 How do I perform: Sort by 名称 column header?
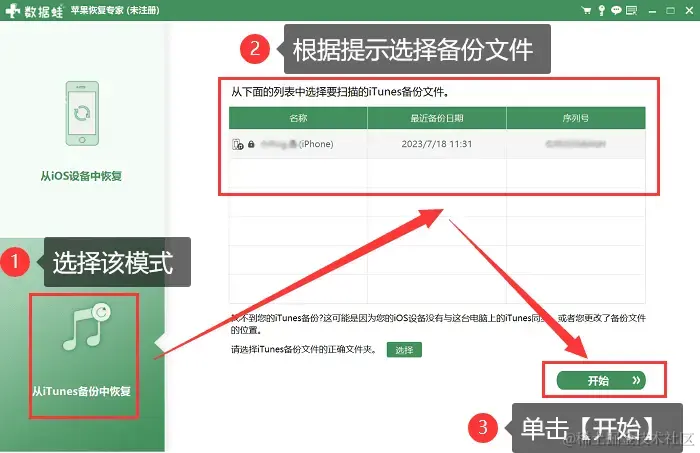298,118
